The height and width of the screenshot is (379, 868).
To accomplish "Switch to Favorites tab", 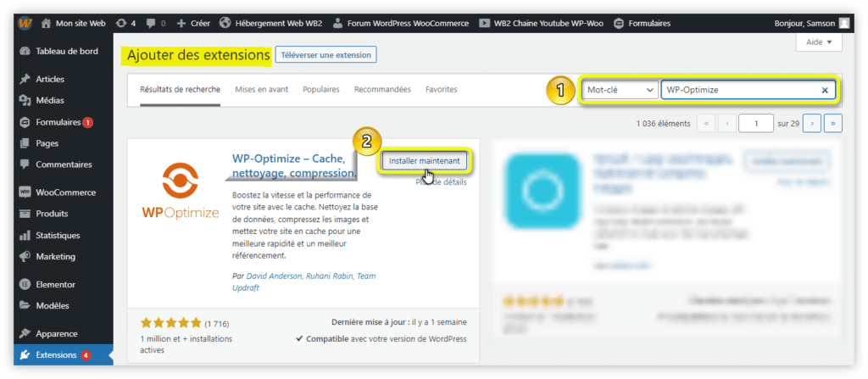I will point(441,89).
